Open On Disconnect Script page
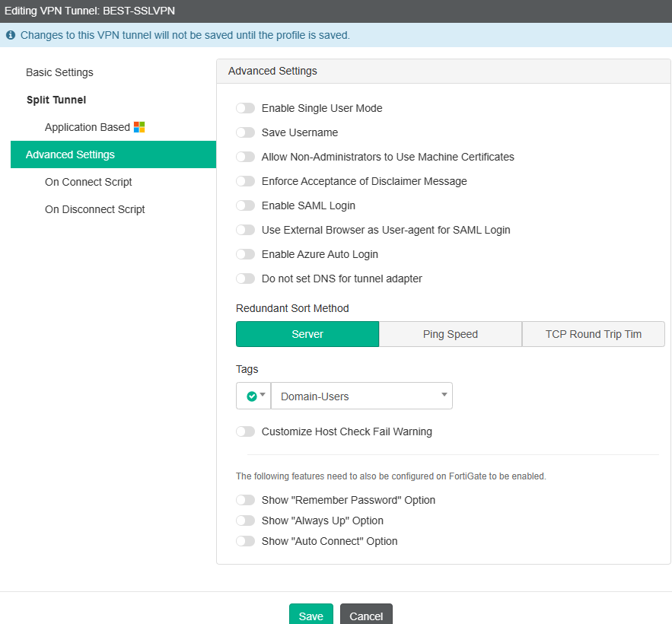 94,209
